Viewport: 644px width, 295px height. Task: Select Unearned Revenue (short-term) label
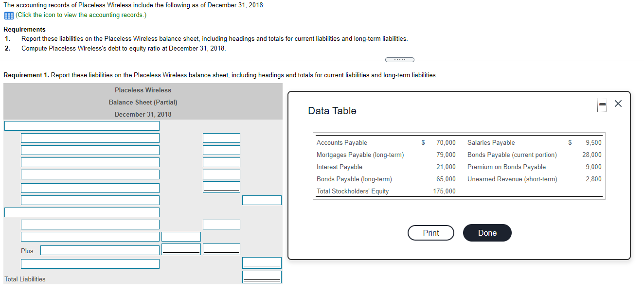(512, 179)
